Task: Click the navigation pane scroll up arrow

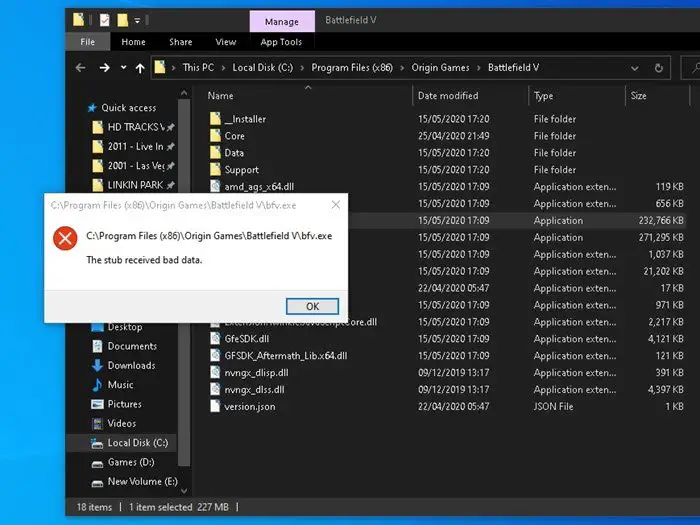Action: (x=184, y=93)
